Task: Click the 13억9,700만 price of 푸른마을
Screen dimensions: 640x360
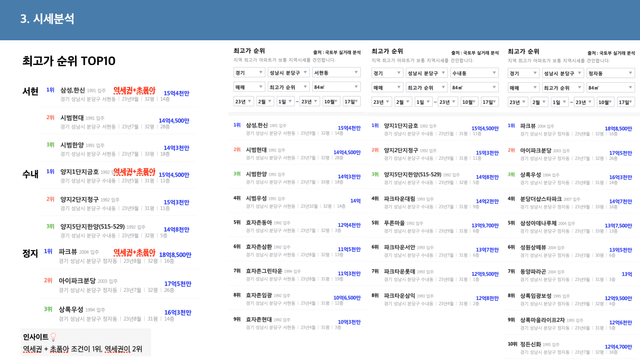Action: [x=485, y=226]
